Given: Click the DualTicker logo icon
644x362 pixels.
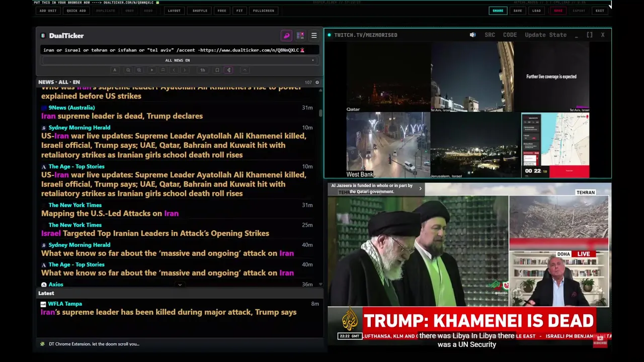Looking at the screenshot, I should 43,36.
